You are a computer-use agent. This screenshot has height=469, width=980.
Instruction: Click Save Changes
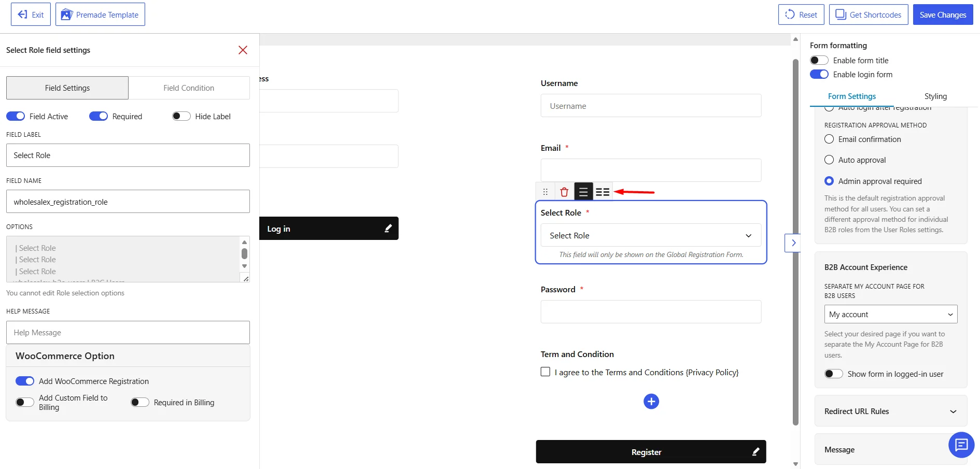pos(943,15)
